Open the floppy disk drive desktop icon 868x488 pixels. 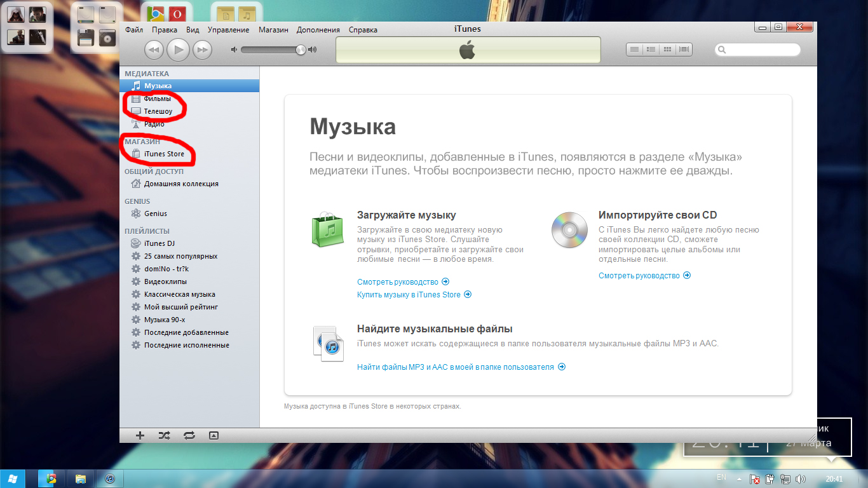click(86, 37)
